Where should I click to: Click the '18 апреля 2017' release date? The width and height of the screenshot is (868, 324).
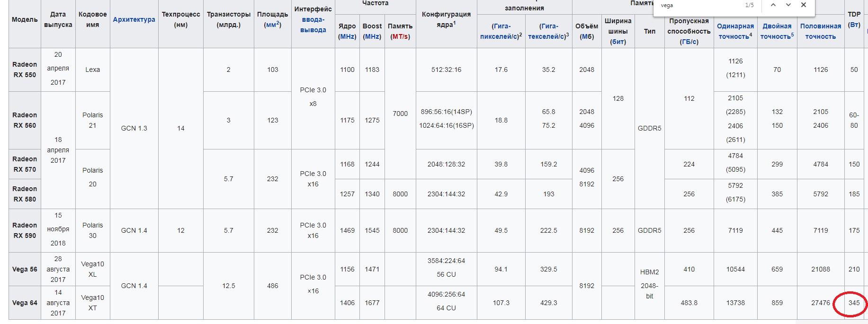tap(58, 150)
